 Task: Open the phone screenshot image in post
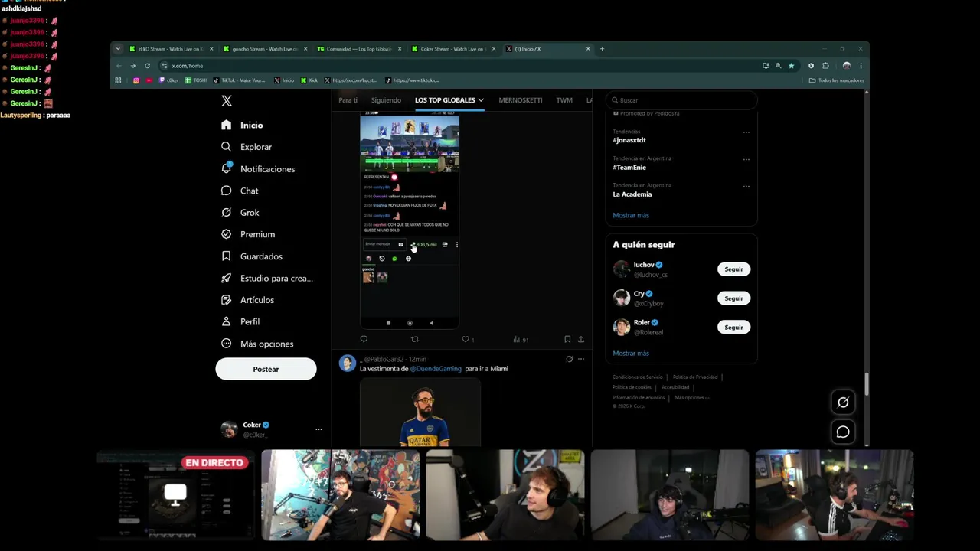click(x=410, y=221)
